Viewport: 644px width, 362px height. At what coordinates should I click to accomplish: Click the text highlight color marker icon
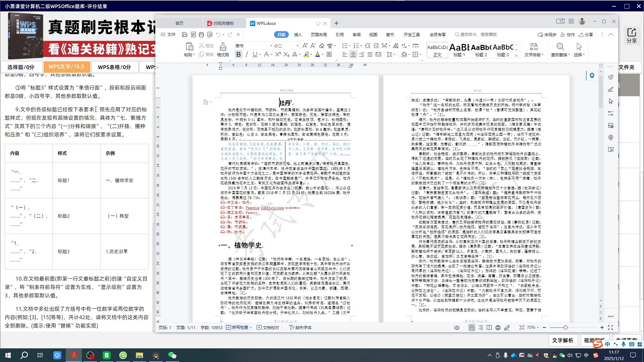click(306, 54)
